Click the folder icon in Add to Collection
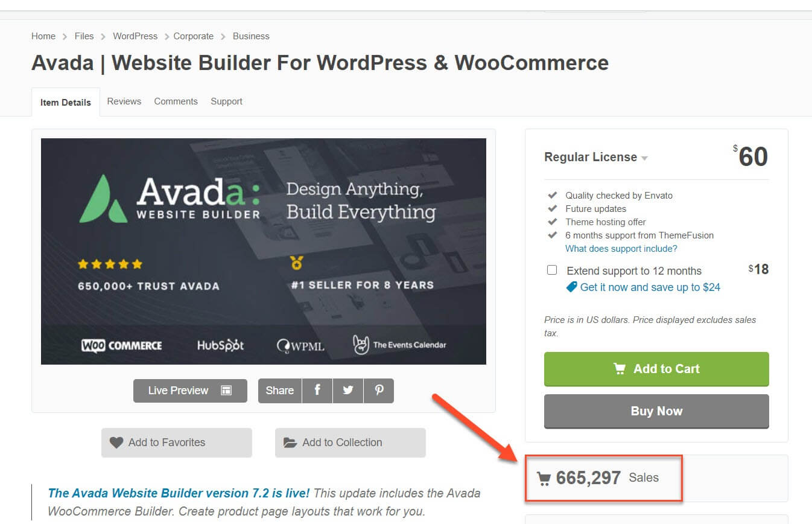The width and height of the screenshot is (812, 524). (x=290, y=443)
